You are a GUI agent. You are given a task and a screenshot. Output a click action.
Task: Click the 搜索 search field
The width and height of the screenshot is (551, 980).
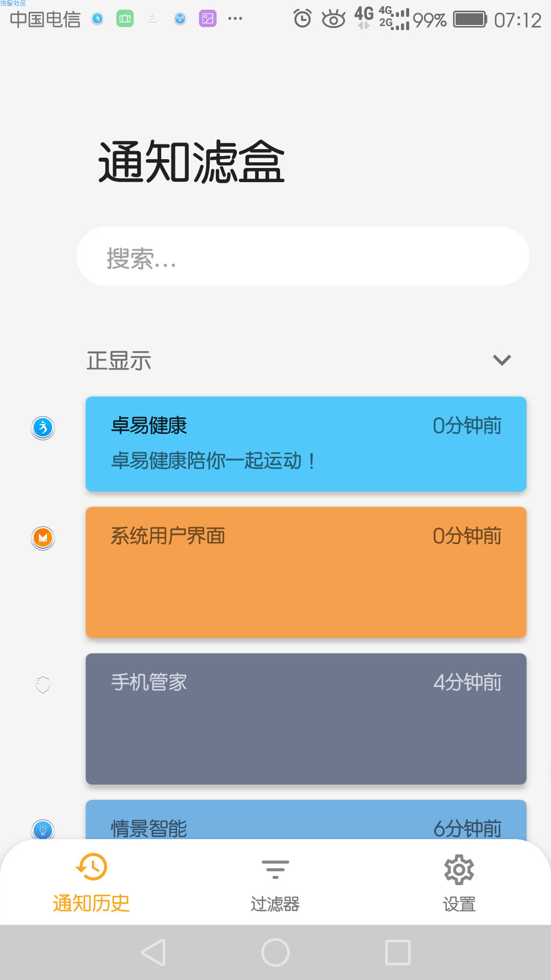click(303, 256)
